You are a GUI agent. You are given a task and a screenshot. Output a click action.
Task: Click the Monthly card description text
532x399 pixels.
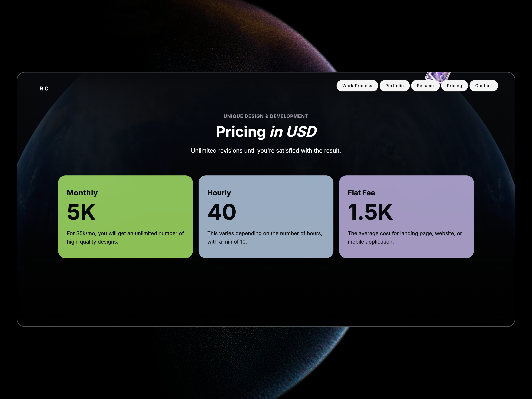coord(125,237)
